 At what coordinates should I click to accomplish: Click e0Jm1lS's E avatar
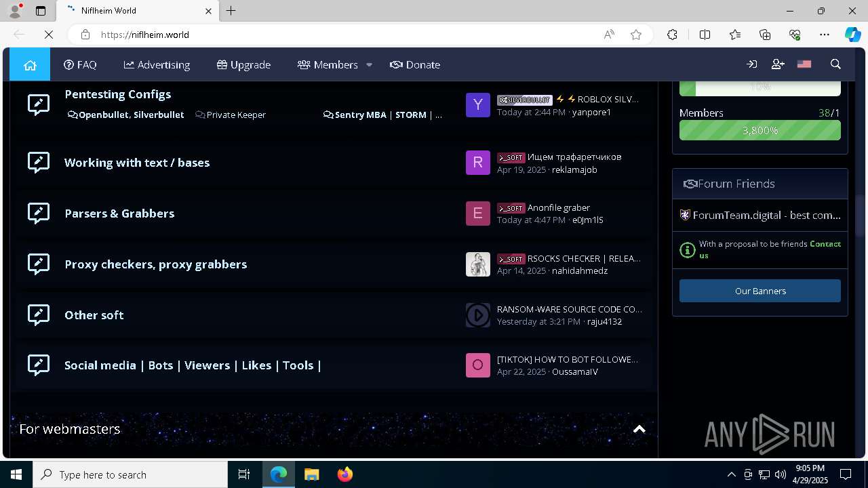[478, 213]
